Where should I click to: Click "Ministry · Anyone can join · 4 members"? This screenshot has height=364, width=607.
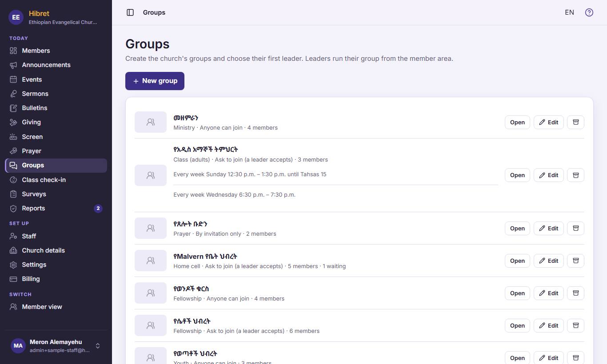(x=226, y=127)
